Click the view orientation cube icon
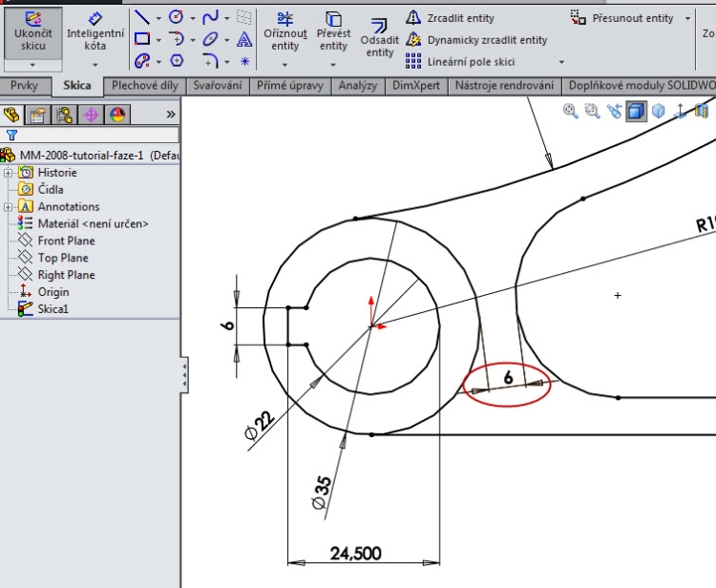The height and width of the screenshot is (588, 716). [x=658, y=111]
